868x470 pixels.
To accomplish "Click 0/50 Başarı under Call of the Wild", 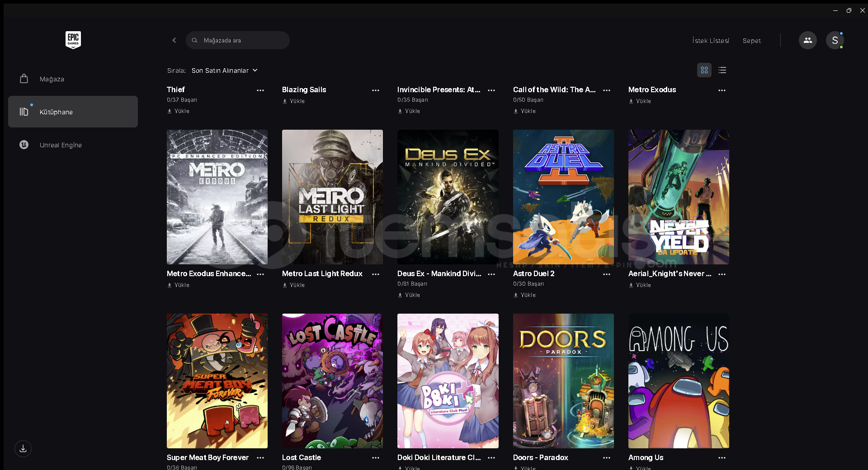I will coord(528,100).
